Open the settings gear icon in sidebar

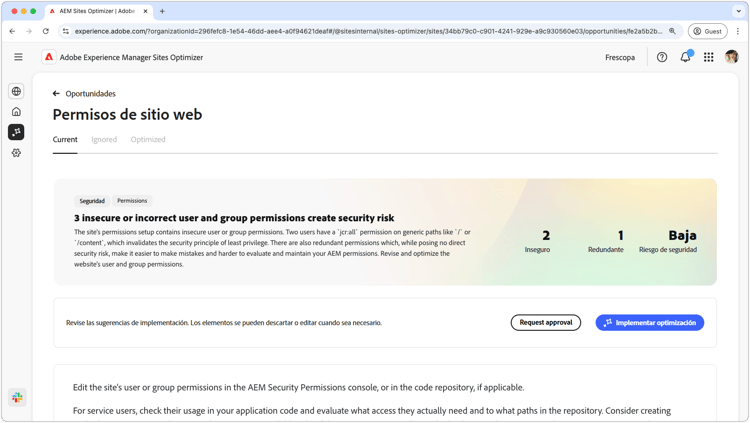coord(16,153)
